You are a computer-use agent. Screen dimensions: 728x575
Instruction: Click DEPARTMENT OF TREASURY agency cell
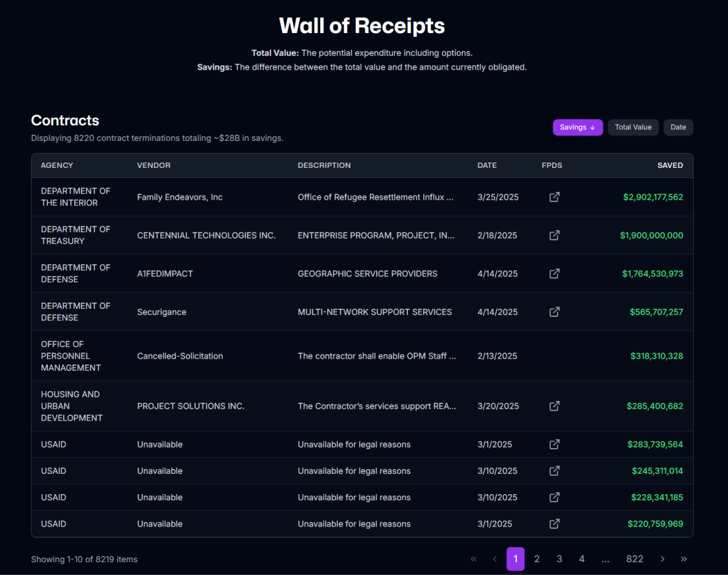(x=75, y=235)
